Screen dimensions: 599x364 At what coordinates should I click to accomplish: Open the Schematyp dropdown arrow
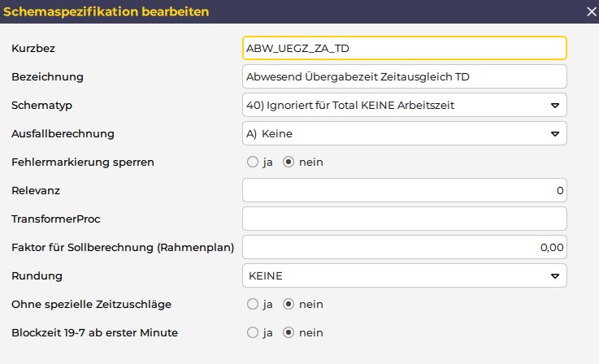click(x=555, y=105)
